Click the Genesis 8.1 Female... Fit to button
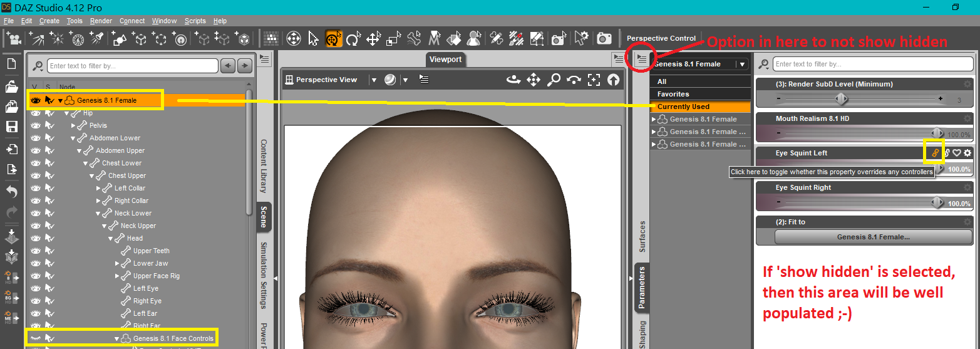 tap(873, 237)
